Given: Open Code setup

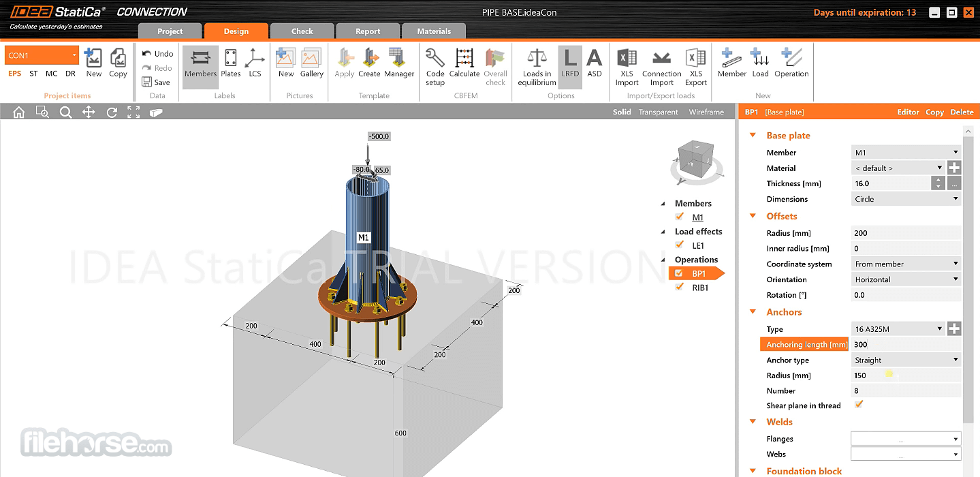Looking at the screenshot, I should [x=435, y=67].
